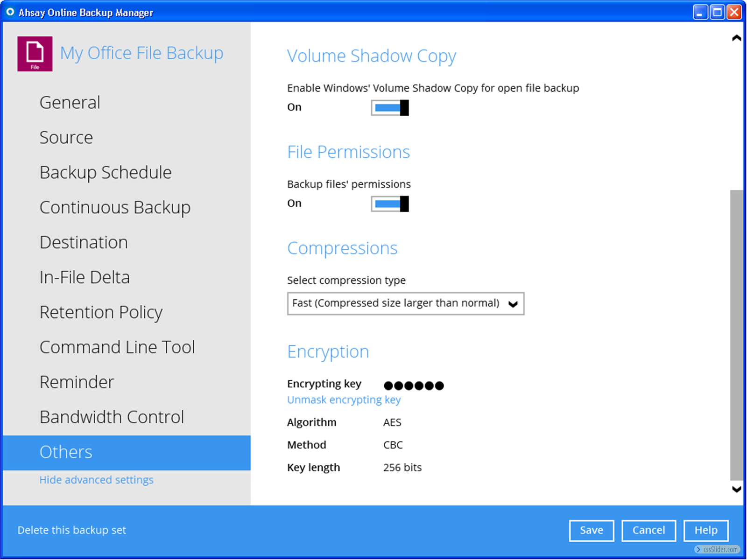The width and height of the screenshot is (747, 560).
Task: Open the Bandwidth Control section
Action: tap(112, 417)
